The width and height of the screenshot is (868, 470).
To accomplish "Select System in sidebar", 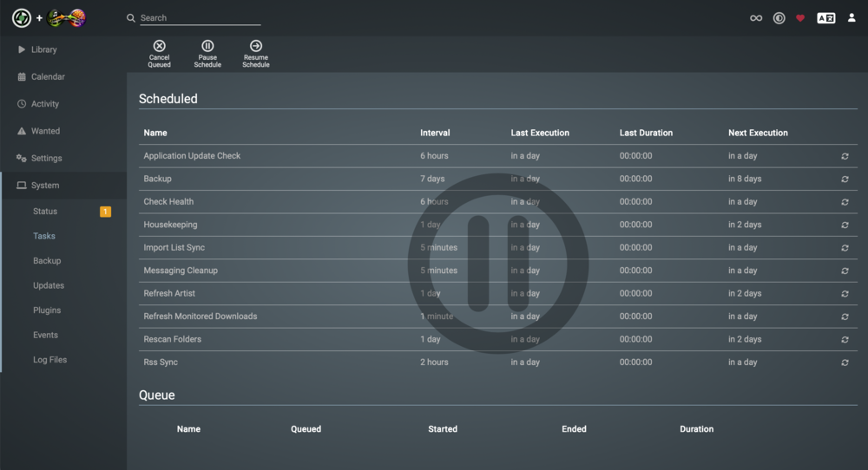I will coord(63,186).
